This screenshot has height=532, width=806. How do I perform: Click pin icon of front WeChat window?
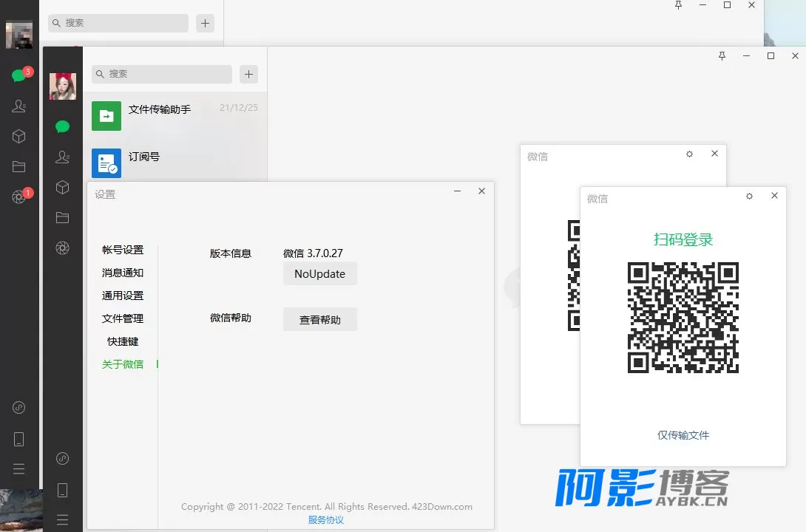click(722, 55)
